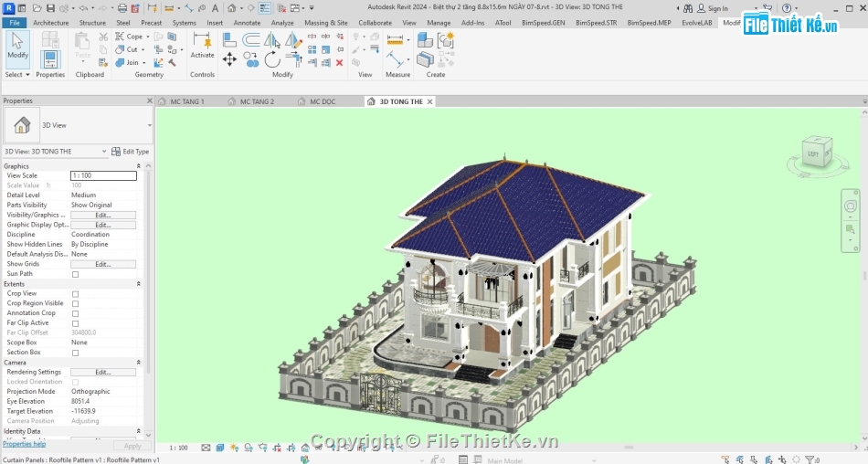
Task: Click Edit button for Rendering Settings
Action: [x=103, y=372]
